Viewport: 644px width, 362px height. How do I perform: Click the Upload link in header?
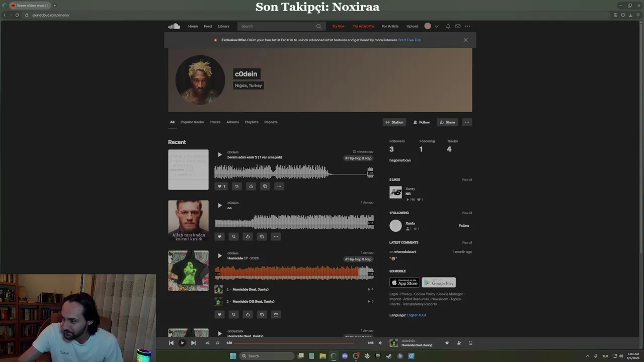412,26
